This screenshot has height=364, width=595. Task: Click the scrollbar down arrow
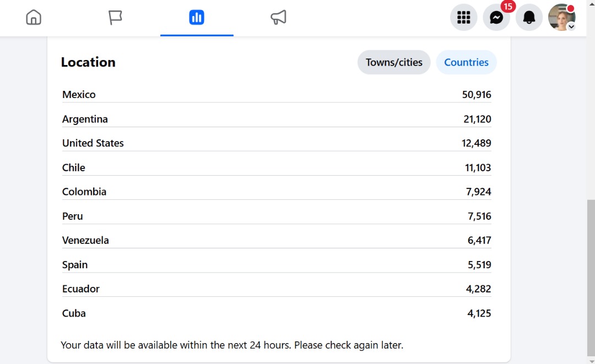point(591,361)
